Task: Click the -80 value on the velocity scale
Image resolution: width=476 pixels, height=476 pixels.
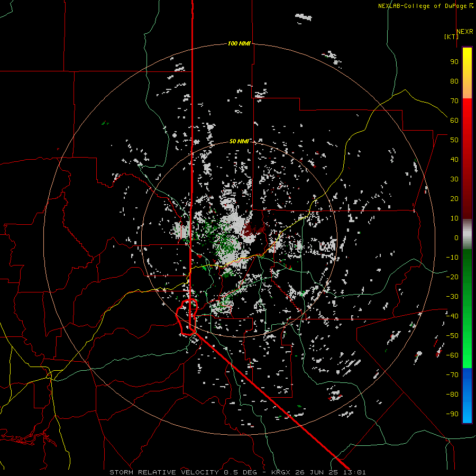Action: pos(452,395)
